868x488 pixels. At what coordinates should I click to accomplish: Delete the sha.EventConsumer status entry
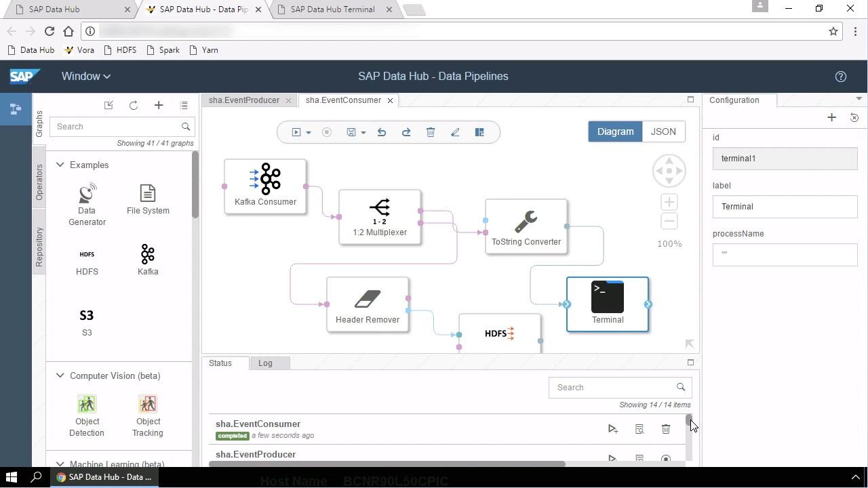coord(665,429)
